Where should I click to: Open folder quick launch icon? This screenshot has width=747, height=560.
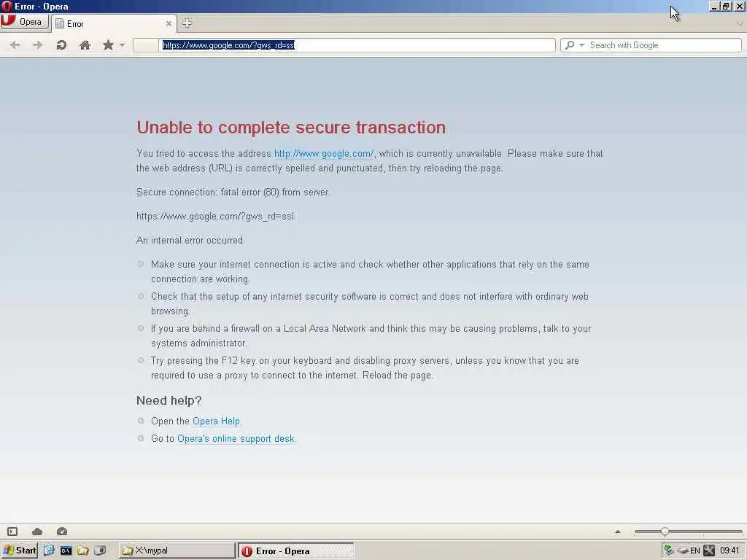click(x=83, y=551)
